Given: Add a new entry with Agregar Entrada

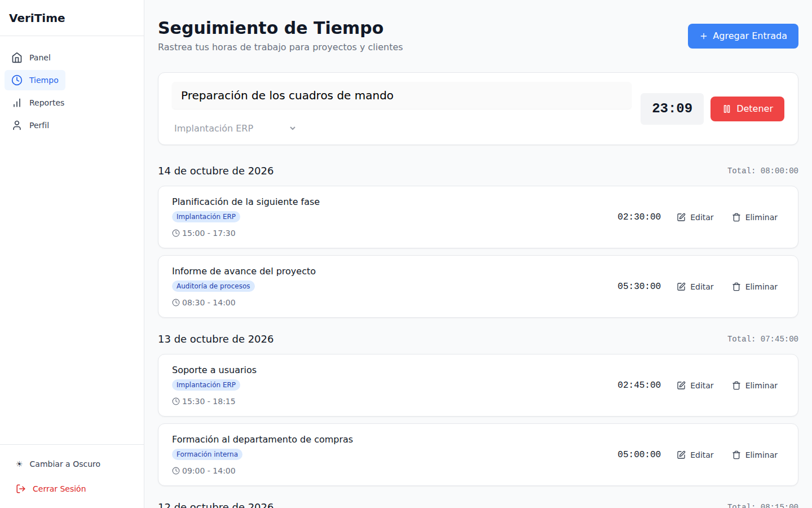Looking at the screenshot, I should coord(743,36).
